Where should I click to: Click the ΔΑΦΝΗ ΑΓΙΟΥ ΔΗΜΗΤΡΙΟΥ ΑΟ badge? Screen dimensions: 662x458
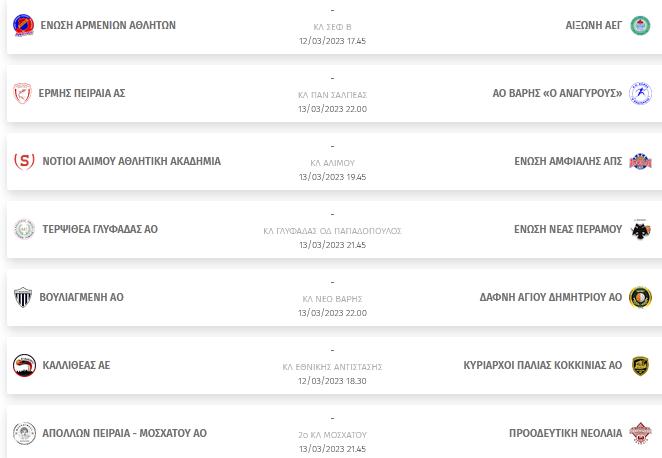pyautogui.click(x=640, y=297)
